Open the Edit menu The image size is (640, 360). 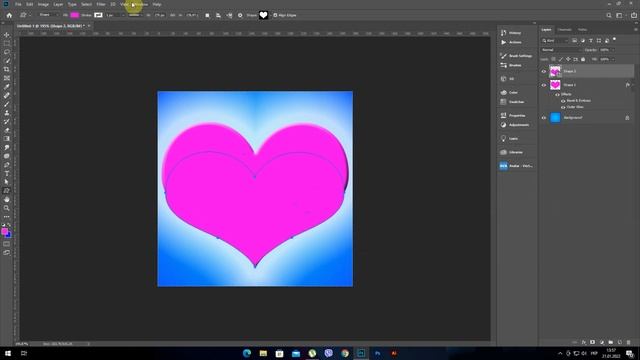click(30, 4)
